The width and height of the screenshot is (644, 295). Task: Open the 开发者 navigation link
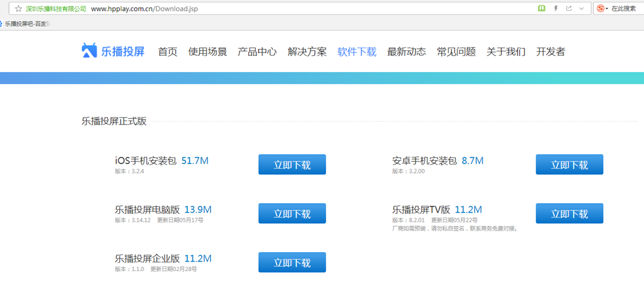(551, 52)
